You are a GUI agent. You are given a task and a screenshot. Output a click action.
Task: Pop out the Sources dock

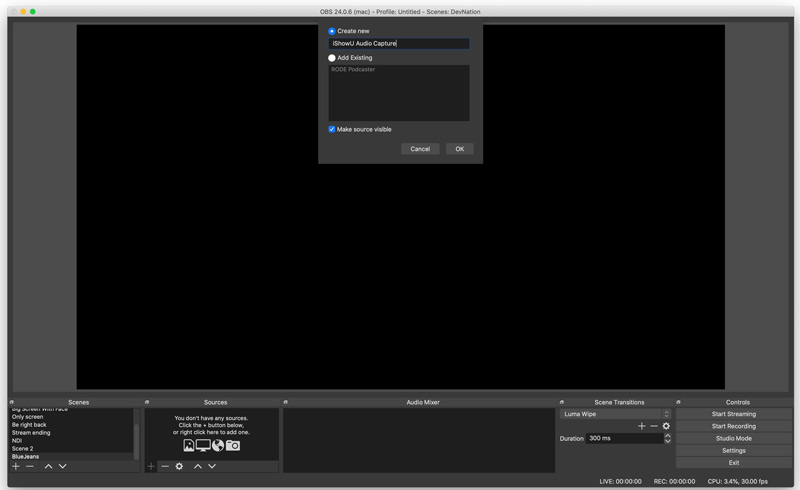click(147, 402)
